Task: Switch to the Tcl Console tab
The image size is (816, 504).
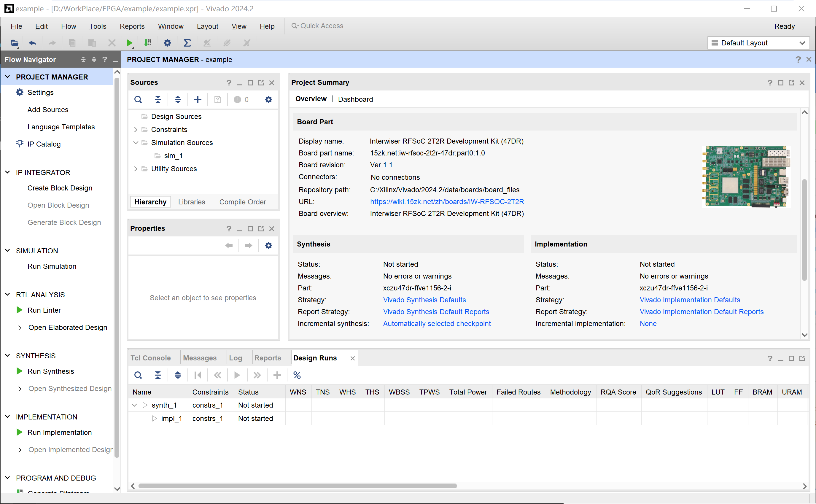Action: tap(151, 358)
